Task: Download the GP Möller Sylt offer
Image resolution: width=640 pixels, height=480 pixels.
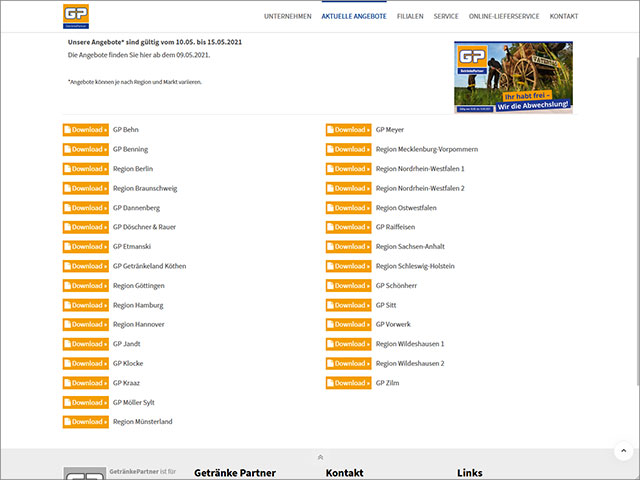Action: [x=86, y=402]
